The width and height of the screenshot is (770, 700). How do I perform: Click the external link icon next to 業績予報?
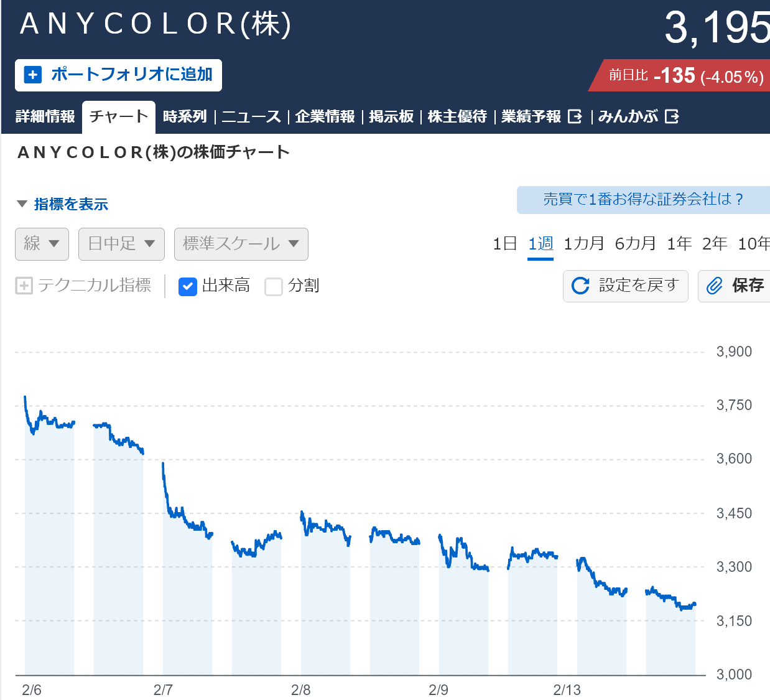[x=575, y=116]
